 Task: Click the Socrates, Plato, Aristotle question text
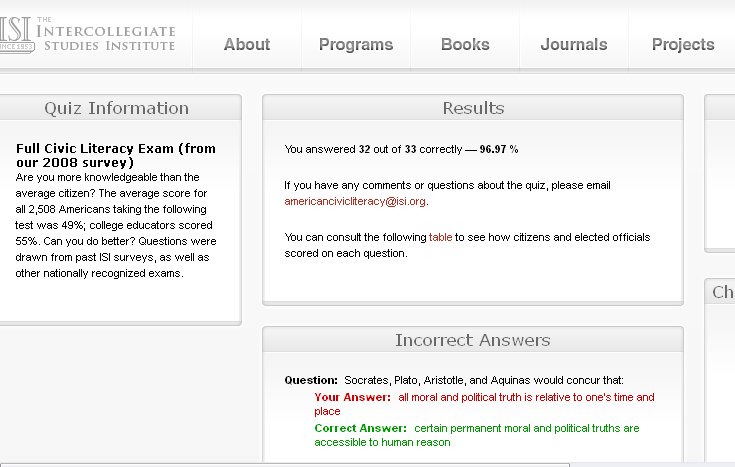point(484,380)
